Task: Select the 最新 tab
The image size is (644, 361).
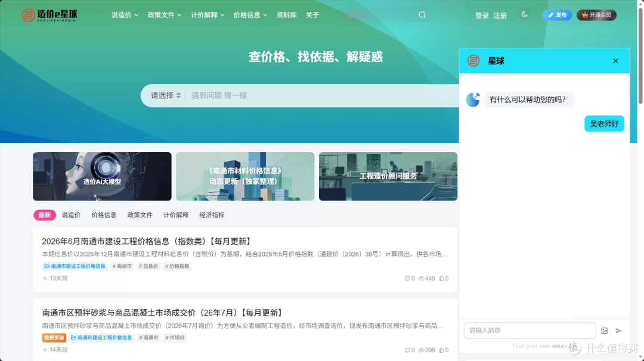Action: (44, 215)
